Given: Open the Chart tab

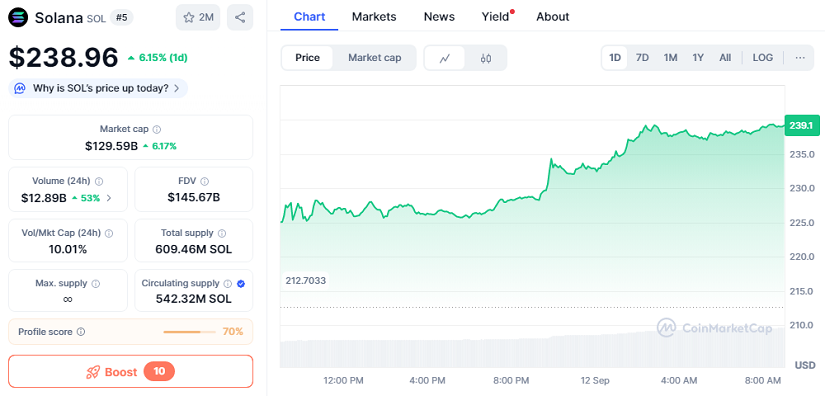Looking at the screenshot, I should coord(309,17).
